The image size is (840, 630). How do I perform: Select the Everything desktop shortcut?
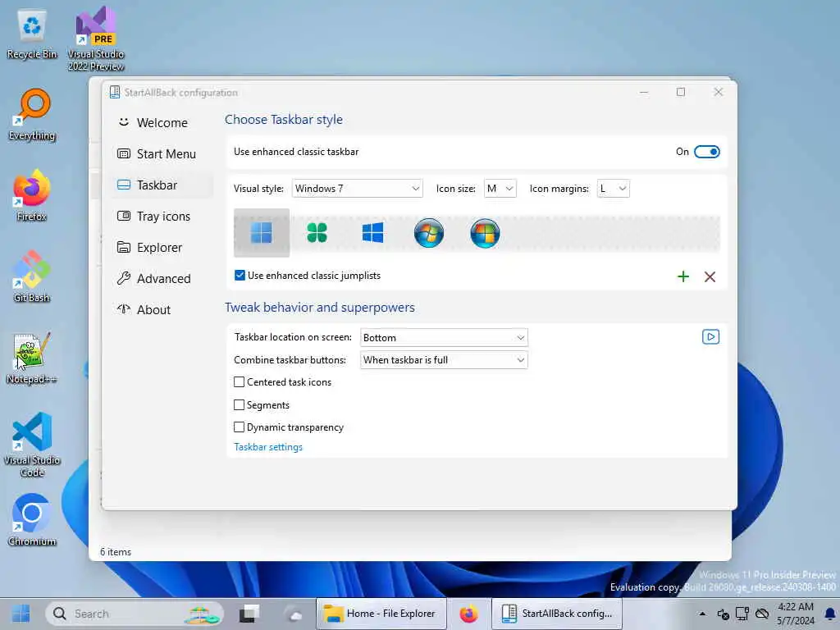click(x=32, y=115)
